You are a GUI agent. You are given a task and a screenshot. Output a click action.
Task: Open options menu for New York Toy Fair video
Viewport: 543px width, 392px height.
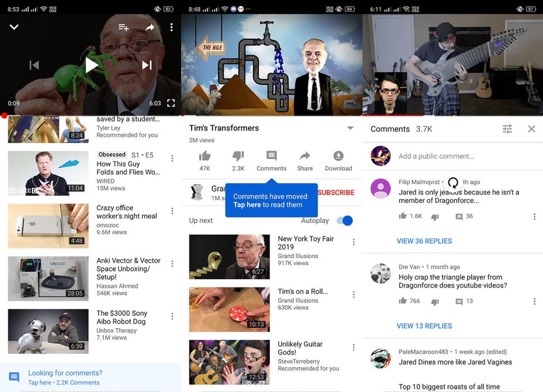tap(353, 242)
